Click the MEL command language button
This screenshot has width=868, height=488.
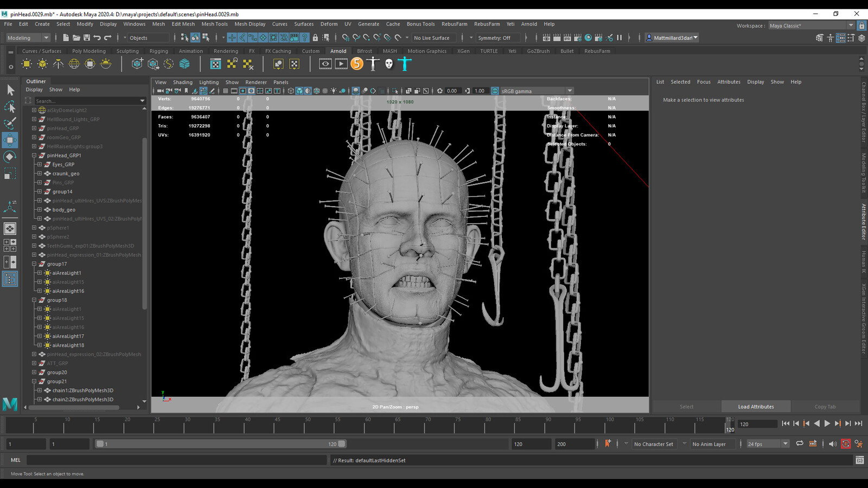point(15,460)
